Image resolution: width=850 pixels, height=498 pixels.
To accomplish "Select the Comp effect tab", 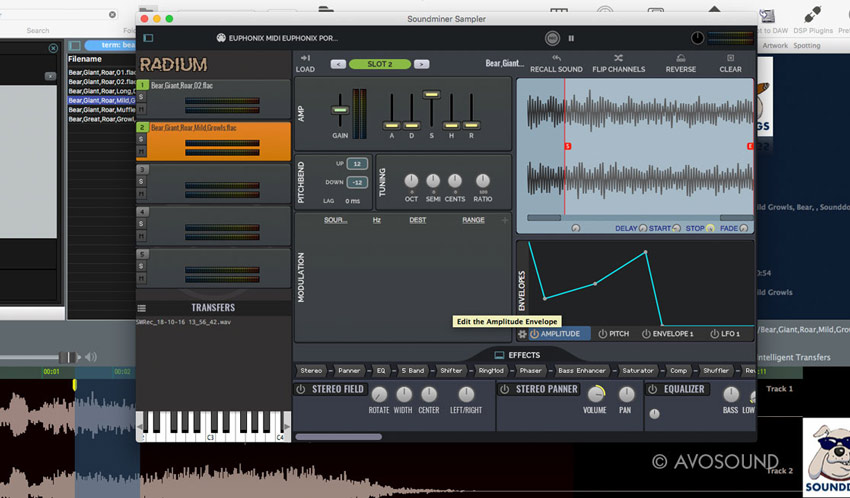I will [x=678, y=371].
